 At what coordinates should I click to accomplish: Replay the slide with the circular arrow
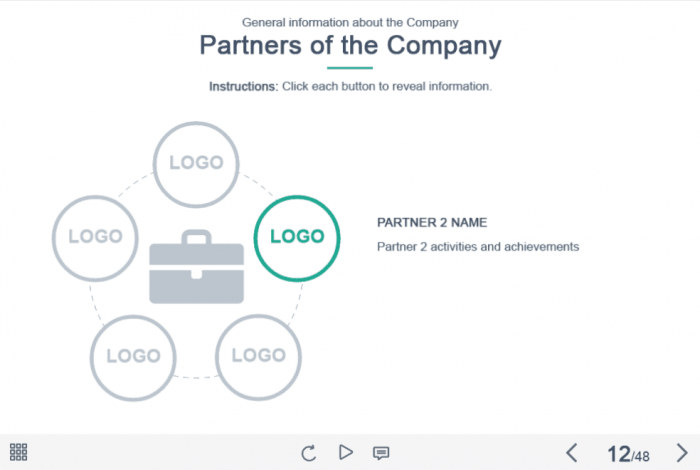pos(308,452)
